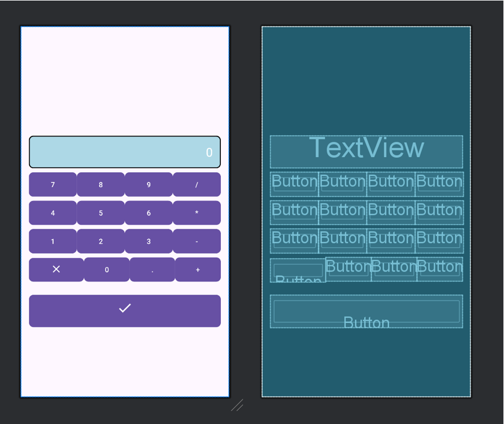Viewport: 504px width, 424px height.
Task: Click the multiply (*) operator button
Action: pos(197,213)
